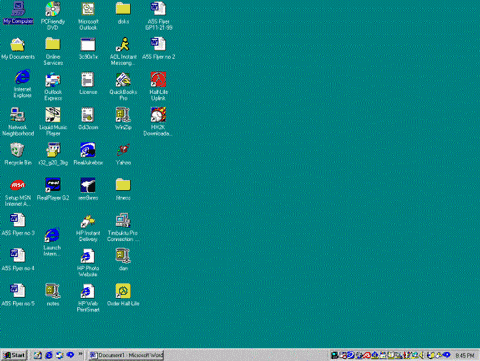Click the system tray clock
The height and width of the screenshot is (361, 480).
(465, 356)
